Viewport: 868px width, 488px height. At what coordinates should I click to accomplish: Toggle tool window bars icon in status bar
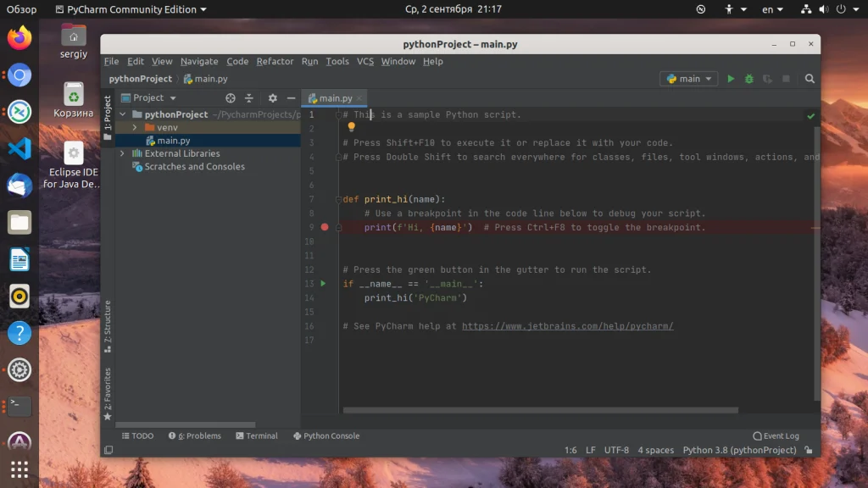coord(108,451)
